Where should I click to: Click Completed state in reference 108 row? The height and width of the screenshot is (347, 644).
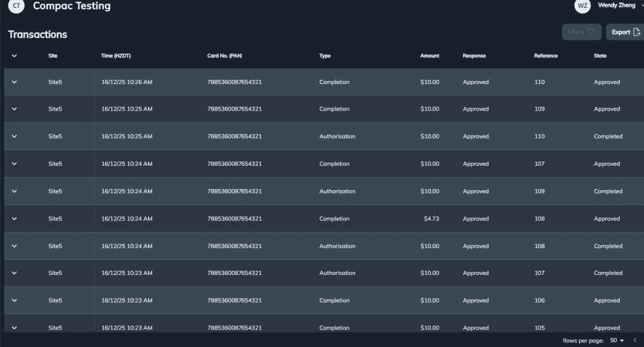click(608, 246)
